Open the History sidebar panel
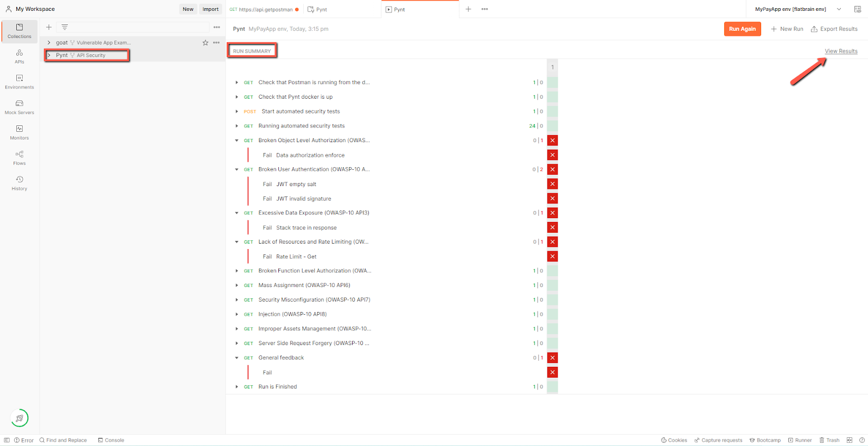Image resolution: width=868 pixels, height=446 pixels. (20, 183)
